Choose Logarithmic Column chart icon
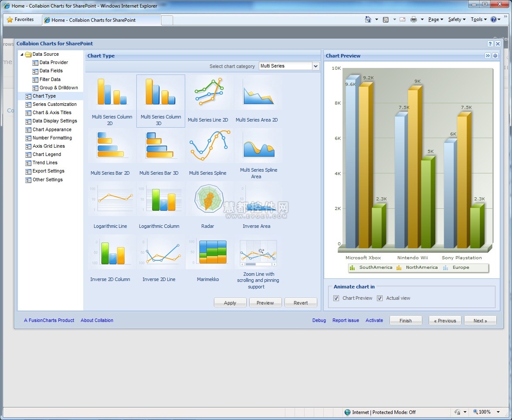The height and width of the screenshot is (420, 512). [160, 199]
